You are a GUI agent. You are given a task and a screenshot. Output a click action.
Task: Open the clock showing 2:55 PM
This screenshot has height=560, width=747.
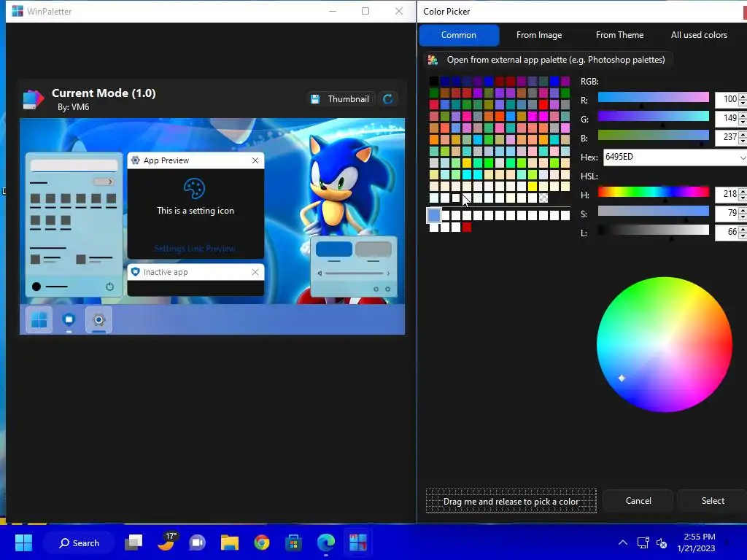coord(697,542)
